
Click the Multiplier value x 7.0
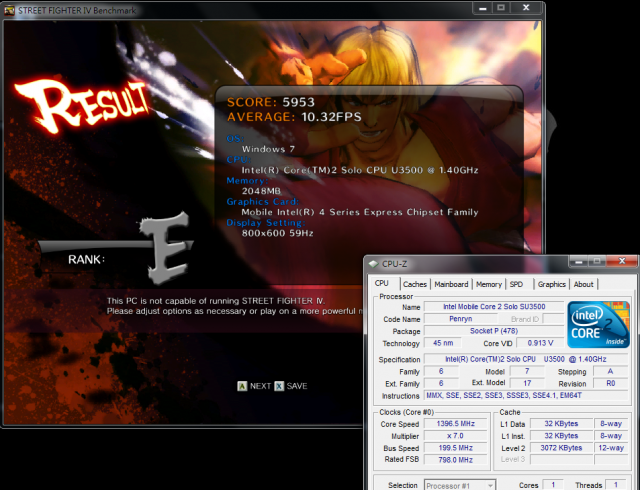pyautogui.click(x=456, y=436)
